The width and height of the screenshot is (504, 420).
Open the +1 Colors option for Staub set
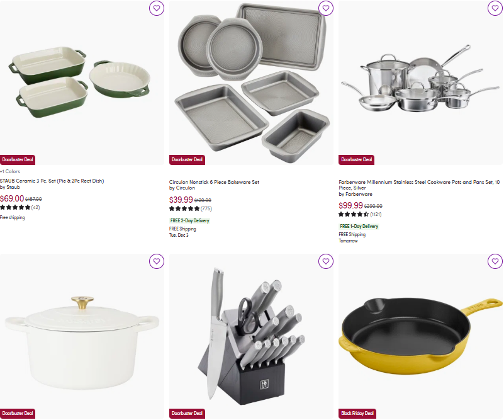pyautogui.click(x=10, y=171)
